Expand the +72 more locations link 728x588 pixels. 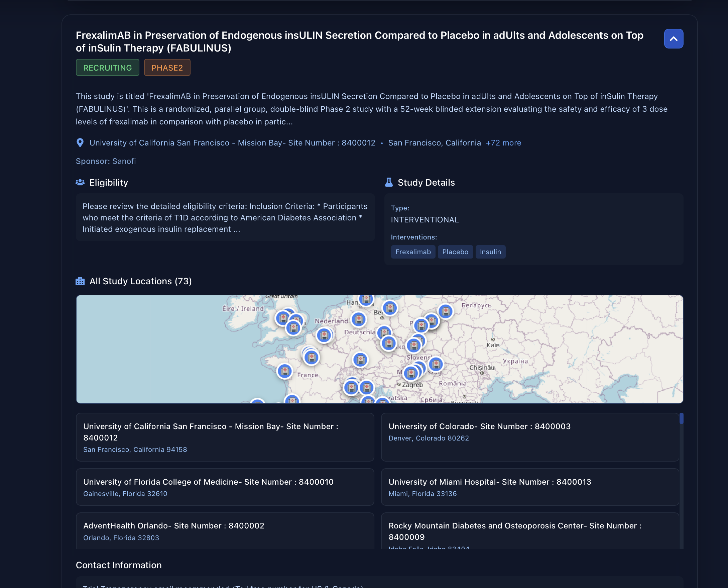(x=503, y=142)
